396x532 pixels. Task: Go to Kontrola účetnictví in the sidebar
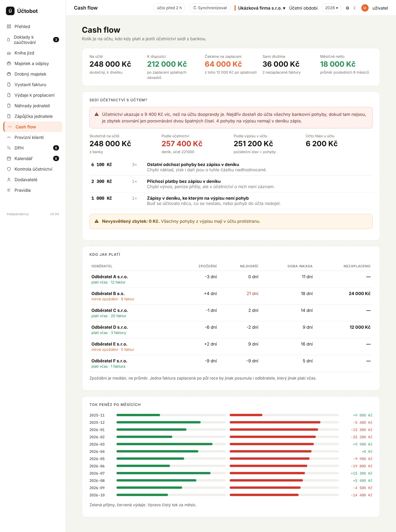click(x=33, y=169)
